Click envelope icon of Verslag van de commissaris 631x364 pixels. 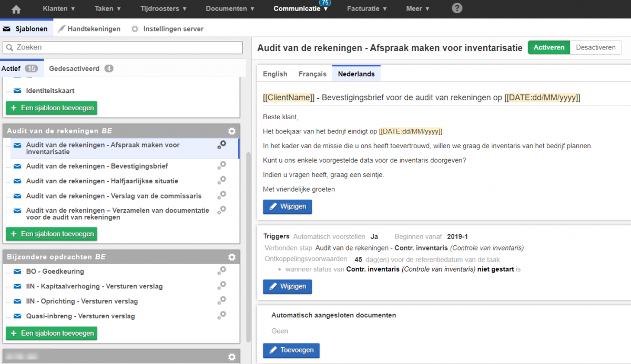click(x=17, y=196)
